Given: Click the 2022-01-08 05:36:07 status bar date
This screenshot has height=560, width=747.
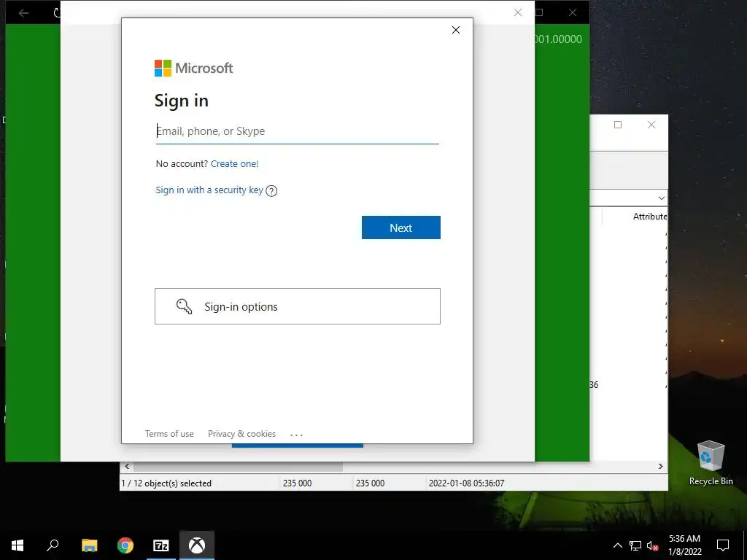Looking at the screenshot, I should pyautogui.click(x=466, y=483).
